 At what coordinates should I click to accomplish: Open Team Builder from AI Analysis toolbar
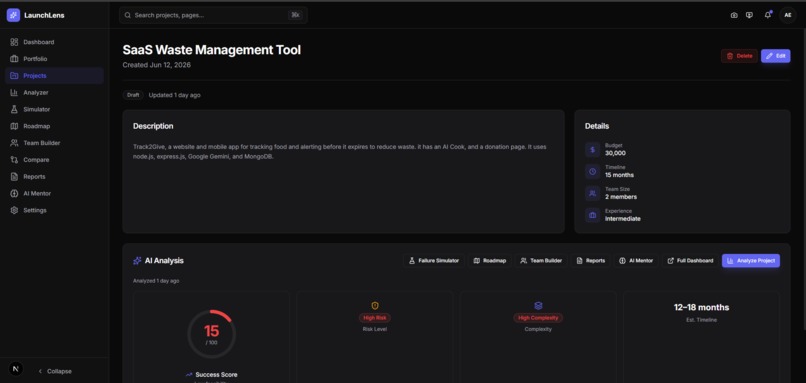tap(541, 261)
